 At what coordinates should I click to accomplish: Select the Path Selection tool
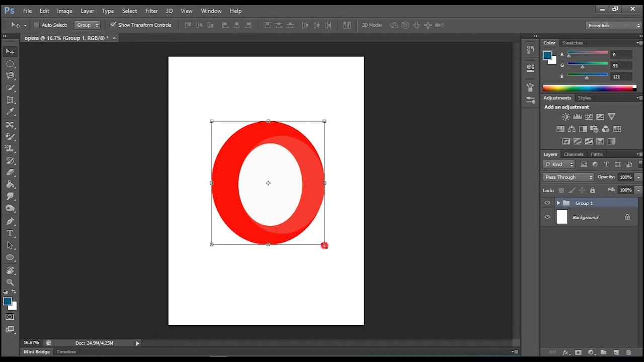(10, 245)
